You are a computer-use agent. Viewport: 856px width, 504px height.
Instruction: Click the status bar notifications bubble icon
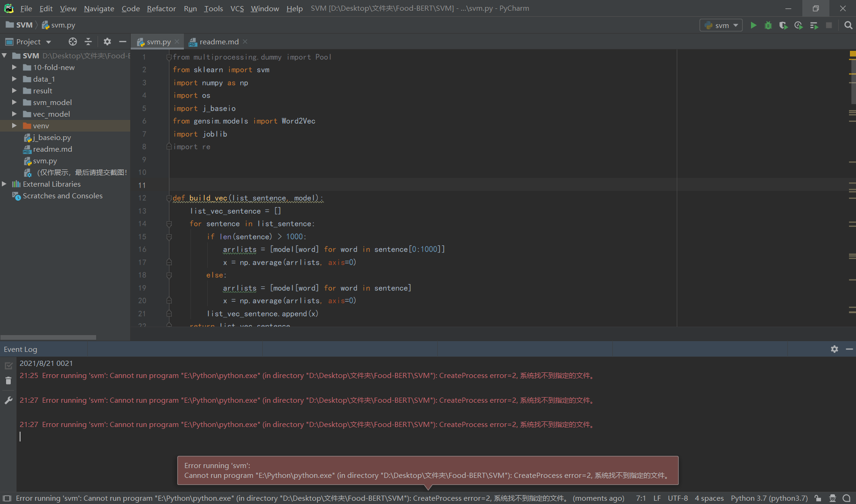tap(847, 498)
